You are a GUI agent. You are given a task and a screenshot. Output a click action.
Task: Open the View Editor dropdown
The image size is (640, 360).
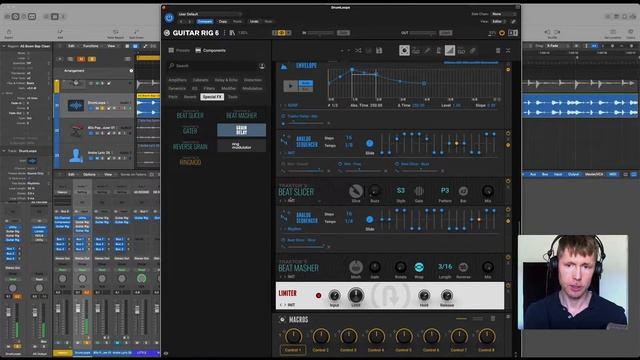tap(499, 21)
